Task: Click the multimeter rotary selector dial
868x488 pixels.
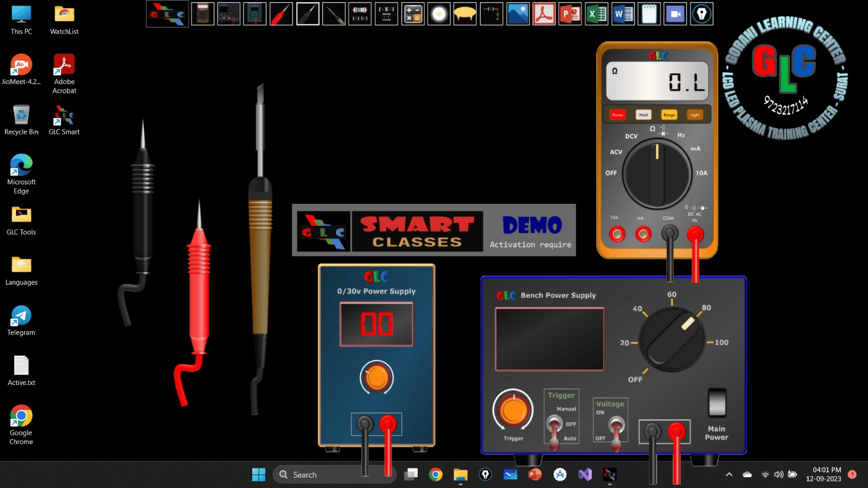Action: click(657, 175)
